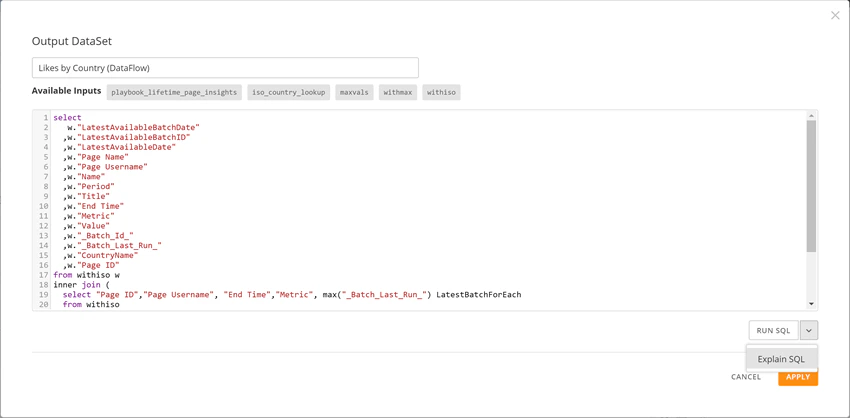The height and width of the screenshot is (418, 850).
Task: Insert the withiso input tag
Action: (441, 92)
